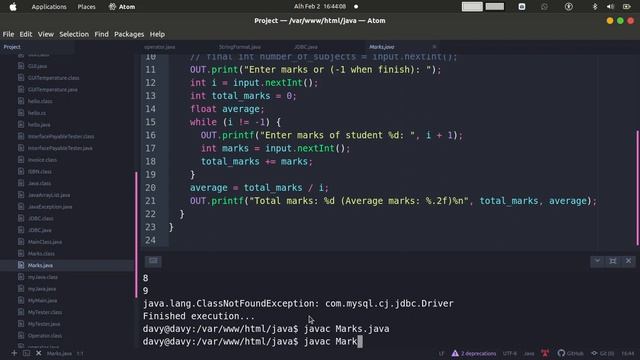This screenshot has height=360, width=640.
Task: Open the 2 deprecations warning
Action: click(x=474, y=353)
